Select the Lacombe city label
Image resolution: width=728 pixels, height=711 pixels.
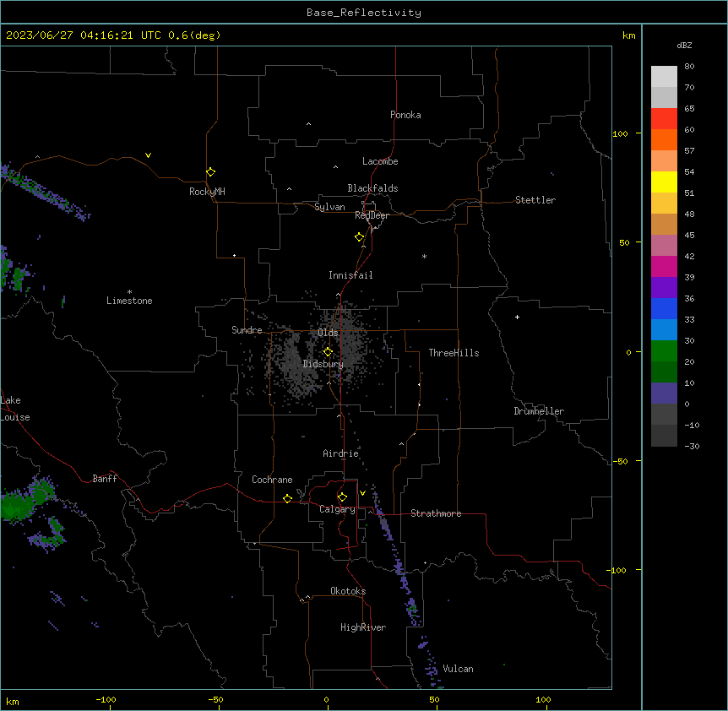[380, 161]
